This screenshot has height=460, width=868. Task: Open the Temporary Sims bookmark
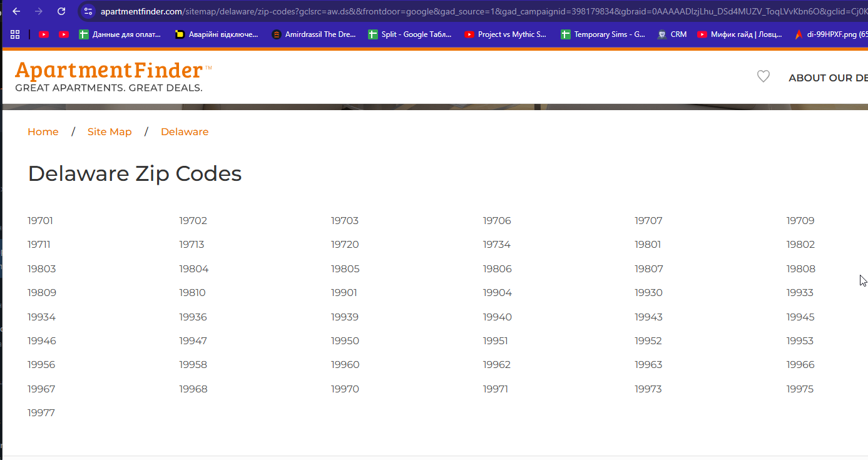click(x=603, y=34)
